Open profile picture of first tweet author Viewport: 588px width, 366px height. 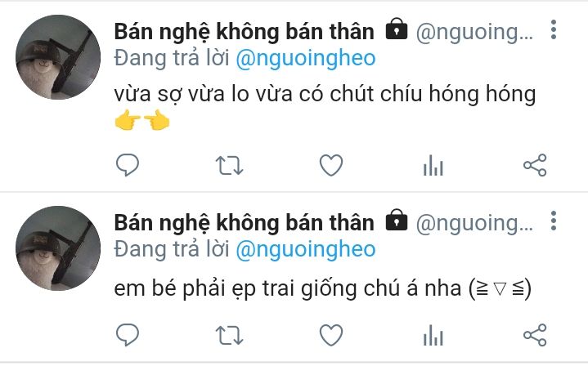click(58, 57)
